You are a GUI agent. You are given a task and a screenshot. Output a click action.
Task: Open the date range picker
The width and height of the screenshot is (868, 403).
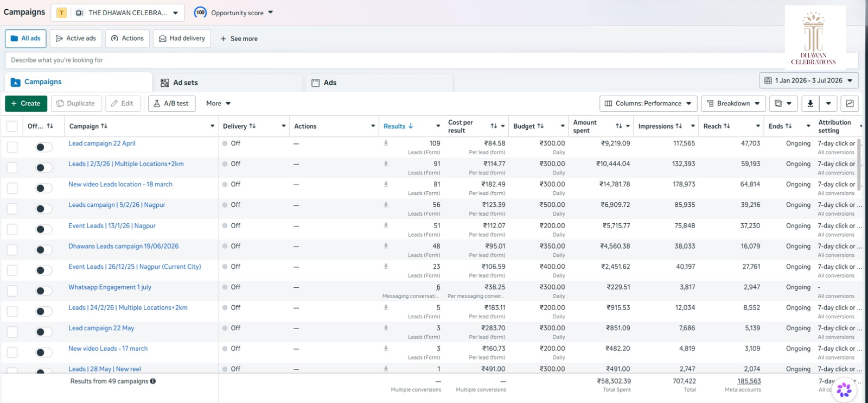(x=809, y=80)
